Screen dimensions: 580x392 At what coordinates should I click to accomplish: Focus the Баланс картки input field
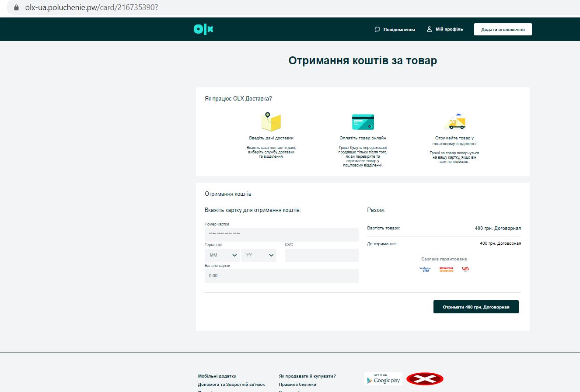(282, 276)
